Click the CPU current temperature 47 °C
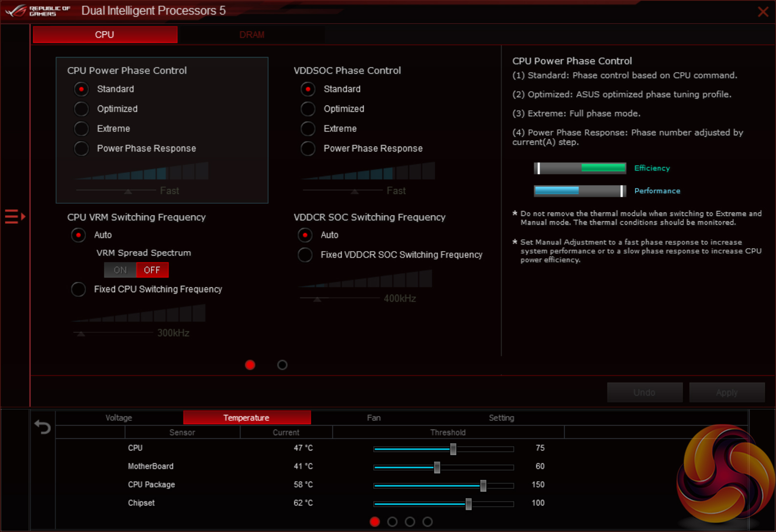 pos(303,448)
